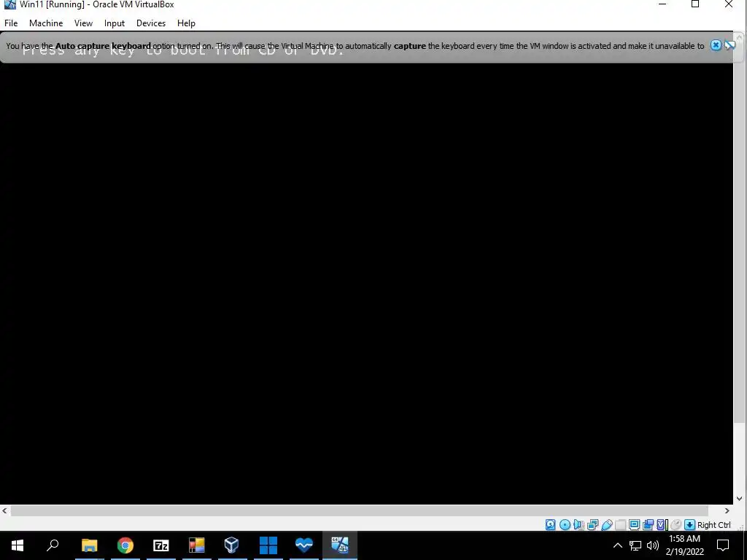This screenshot has width=747, height=560.
Task: Click the display settings status icon
Action: [x=634, y=525]
